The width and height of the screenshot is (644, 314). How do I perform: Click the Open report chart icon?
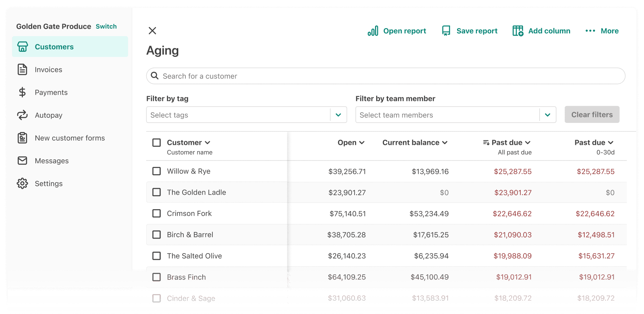(373, 31)
